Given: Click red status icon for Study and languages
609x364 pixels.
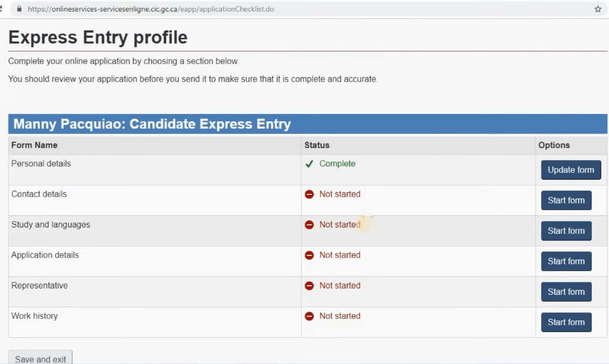Looking at the screenshot, I should pyautogui.click(x=309, y=225).
